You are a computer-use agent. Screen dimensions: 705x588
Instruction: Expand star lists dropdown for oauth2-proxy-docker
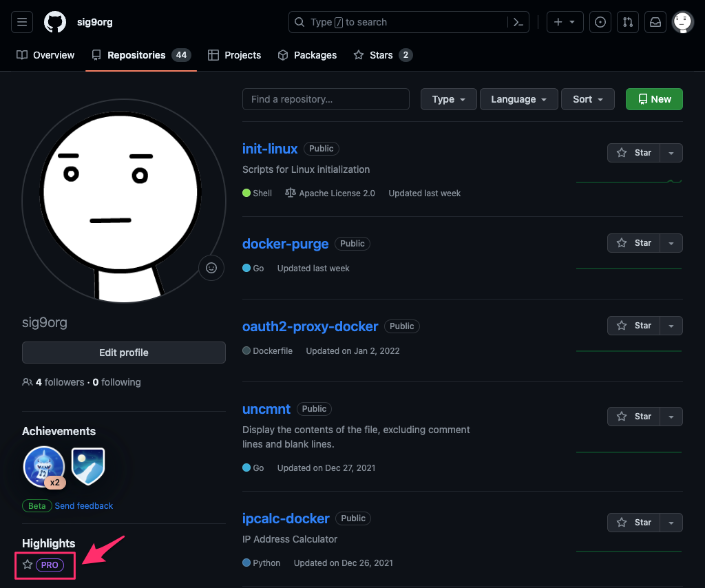tap(671, 326)
